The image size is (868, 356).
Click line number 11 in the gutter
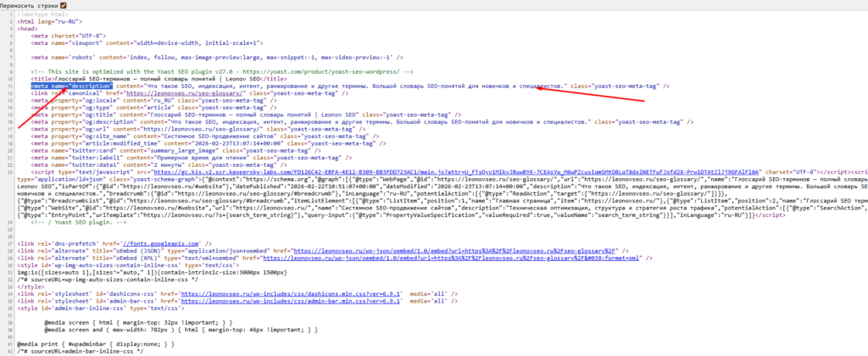click(x=10, y=86)
